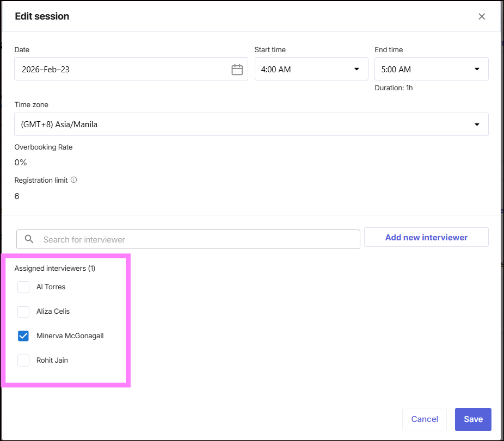The width and height of the screenshot is (504, 441).
Task: Click the Overbooking Rate 0% value
Action: tap(21, 163)
